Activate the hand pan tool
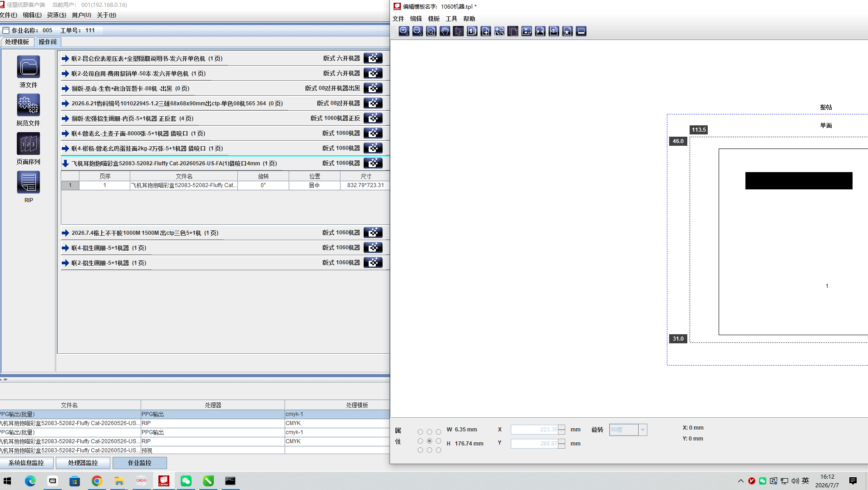868x490 pixels. pos(444,31)
